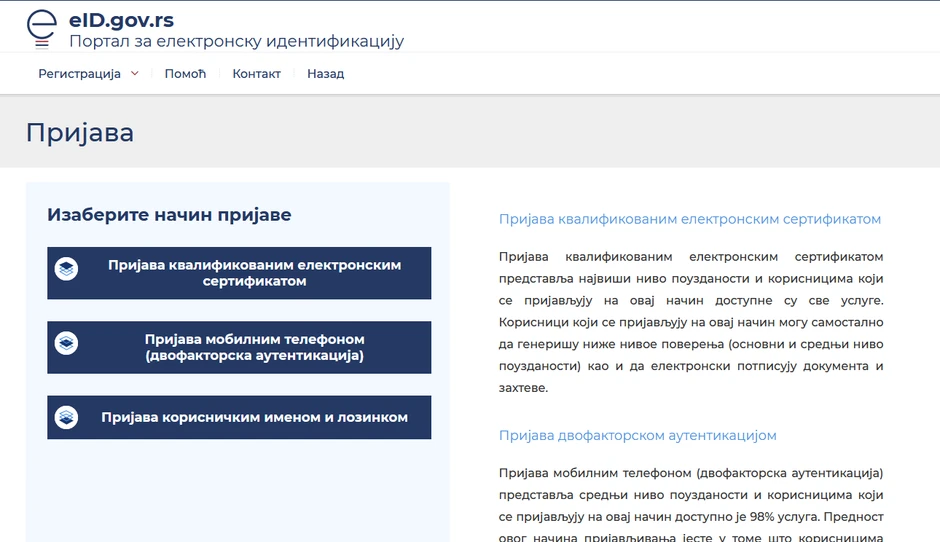940x542 pixels.
Task: Click the Назад navigation link
Action: coord(325,74)
